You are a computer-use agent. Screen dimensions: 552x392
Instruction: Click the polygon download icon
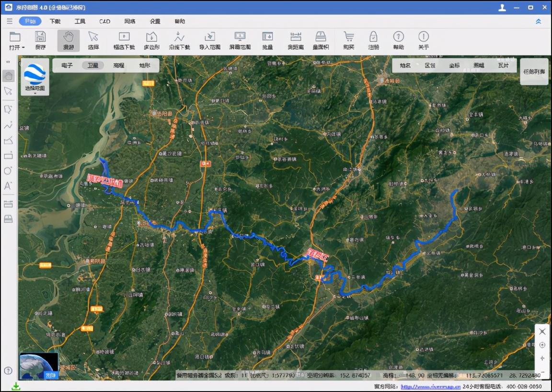(x=151, y=36)
